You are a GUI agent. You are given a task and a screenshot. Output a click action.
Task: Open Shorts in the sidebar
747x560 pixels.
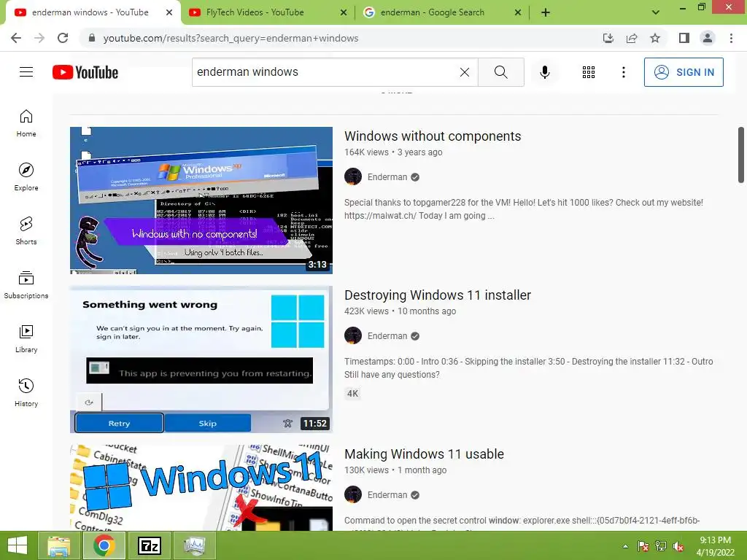26,231
